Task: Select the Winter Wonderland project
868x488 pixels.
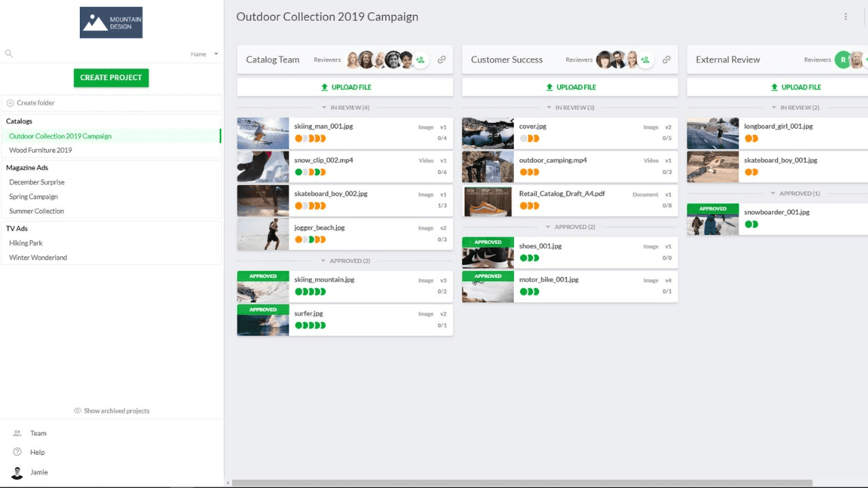Action: pos(38,258)
